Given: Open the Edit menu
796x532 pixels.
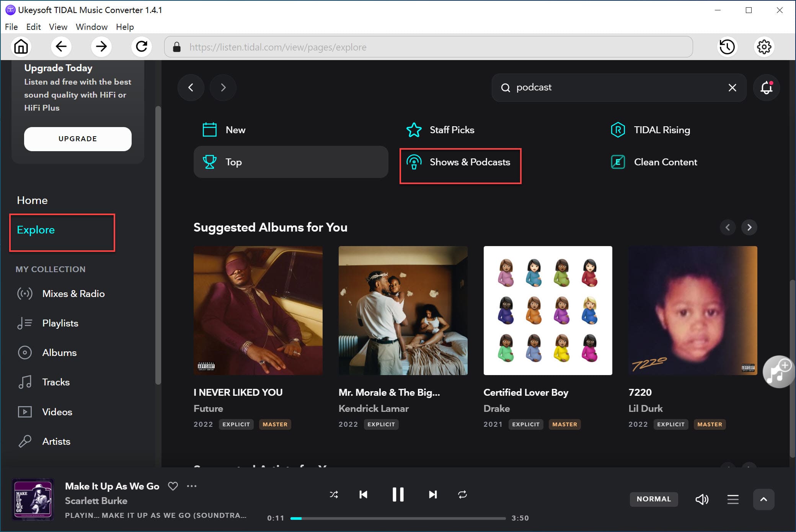Looking at the screenshot, I should (34, 27).
